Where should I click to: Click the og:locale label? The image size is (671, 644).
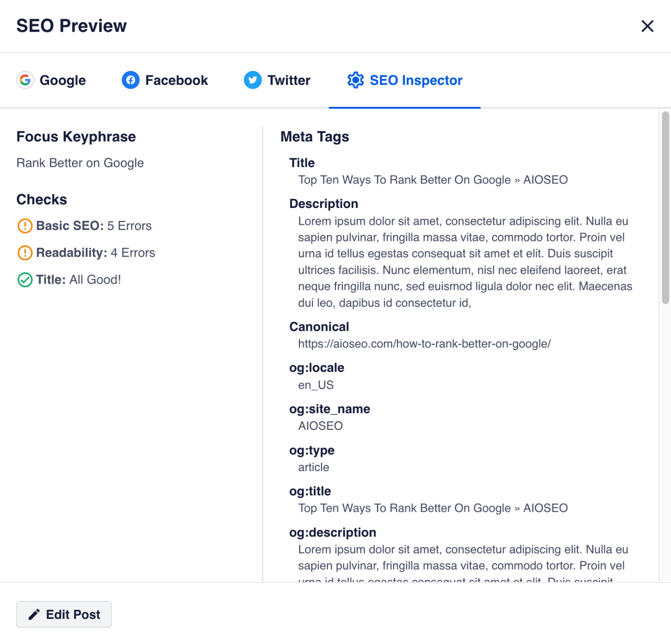coord(317,368)
